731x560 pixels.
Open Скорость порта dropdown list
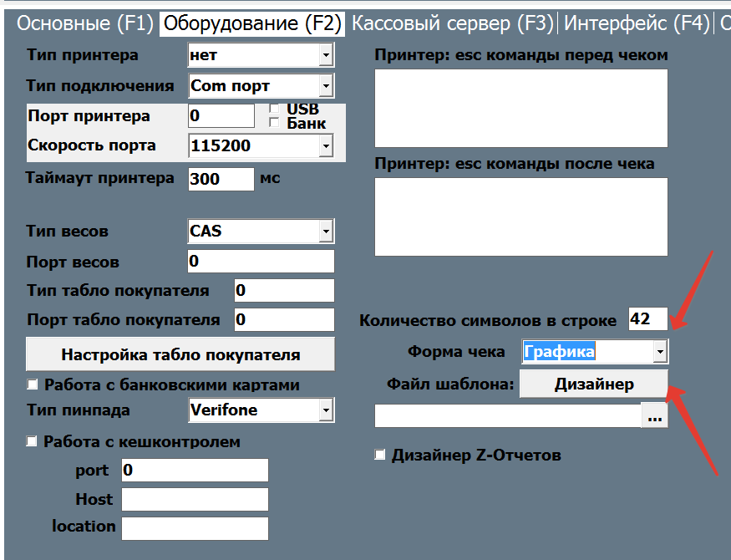tap(325, 146)
